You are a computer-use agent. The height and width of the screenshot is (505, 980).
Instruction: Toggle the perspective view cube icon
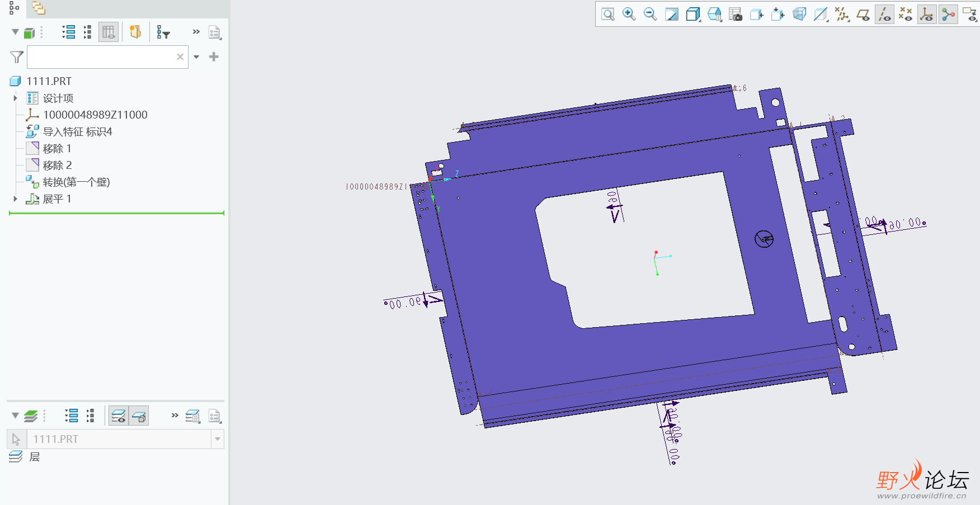click(799, 14)
